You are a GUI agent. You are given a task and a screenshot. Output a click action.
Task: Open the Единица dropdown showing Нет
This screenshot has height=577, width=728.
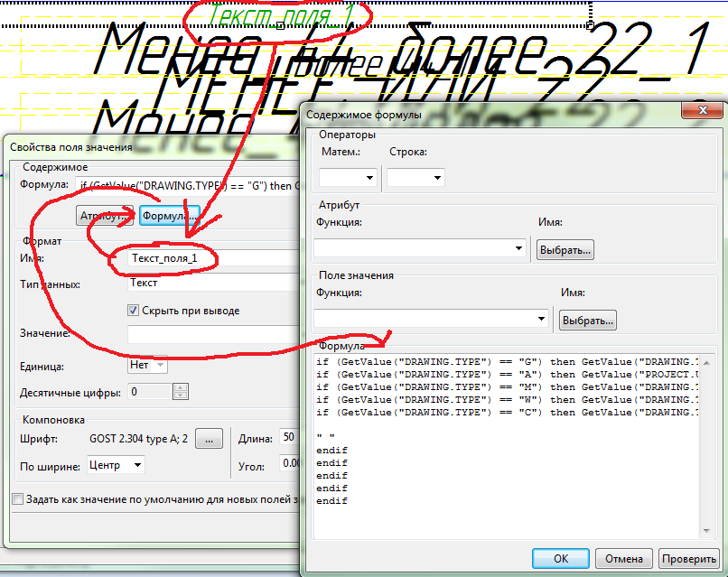pos(147,365)
